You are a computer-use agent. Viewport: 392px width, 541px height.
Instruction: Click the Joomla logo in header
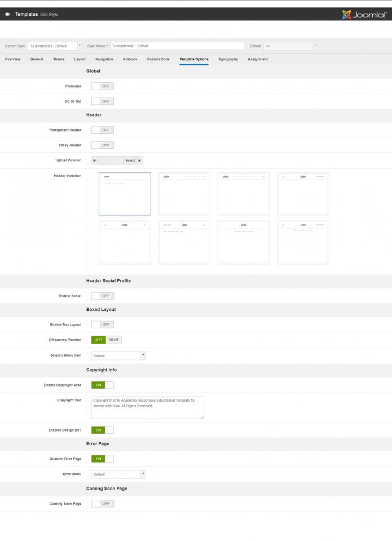[x=364, y=14]
